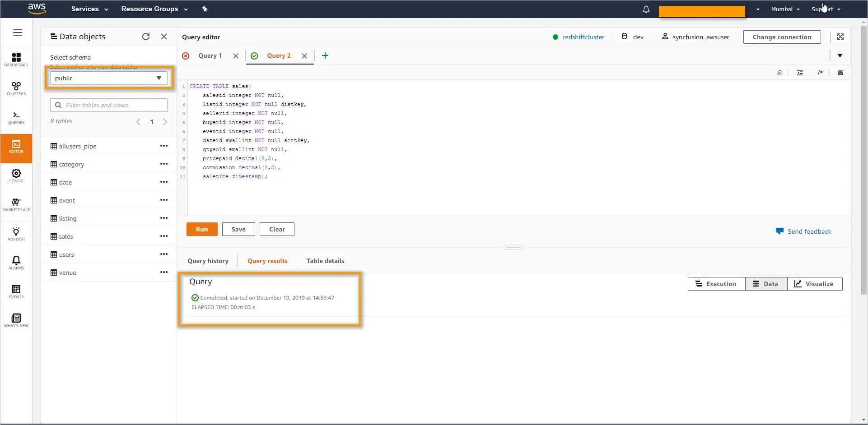Go to the Dashboard icon
The image size is (868, 425).
(x=16, y=60)
